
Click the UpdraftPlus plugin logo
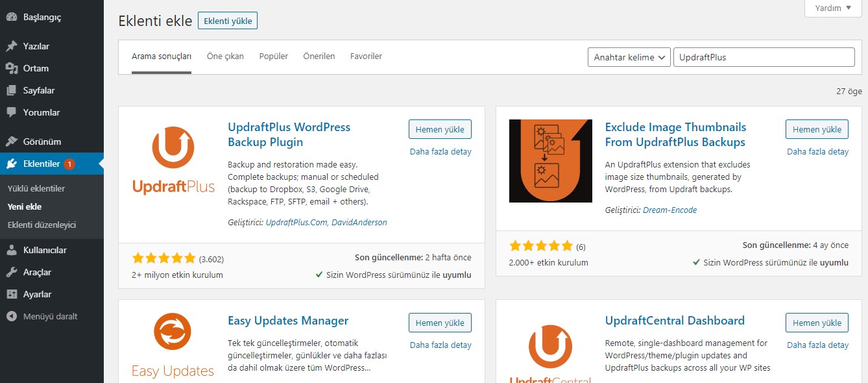pyautogui.click(x=173, y=161)
